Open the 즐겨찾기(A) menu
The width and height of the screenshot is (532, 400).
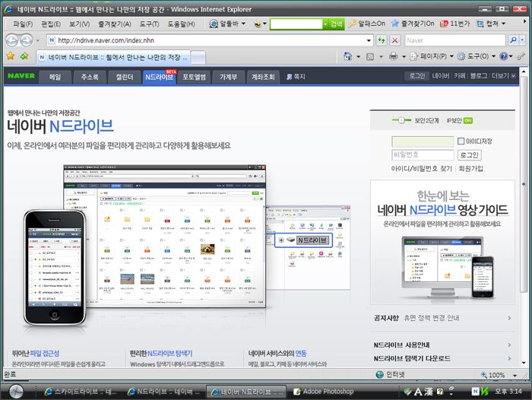[x=115, y=24]
